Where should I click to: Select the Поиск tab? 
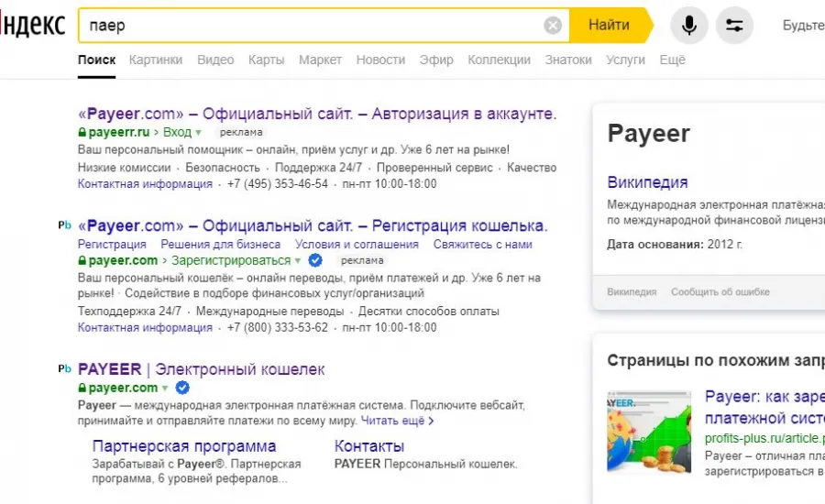tap(96, 60)
